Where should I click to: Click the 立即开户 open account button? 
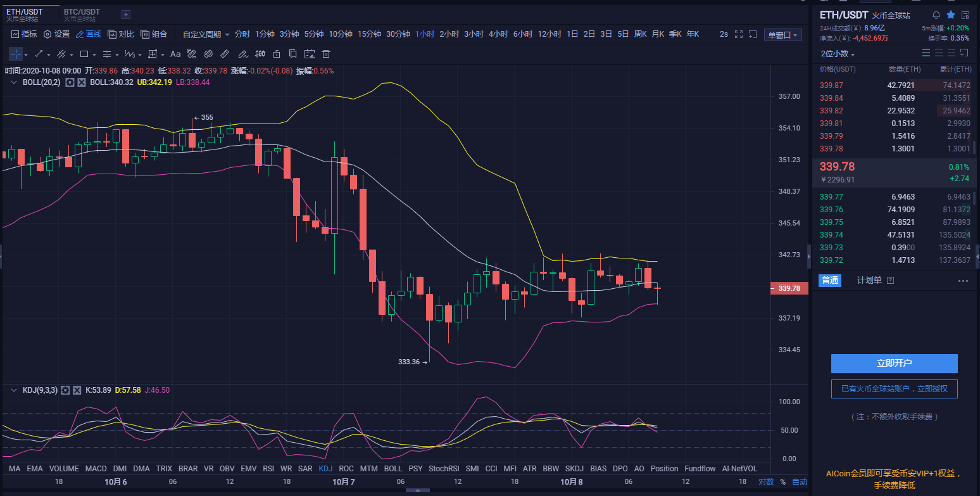click(894, 364)
